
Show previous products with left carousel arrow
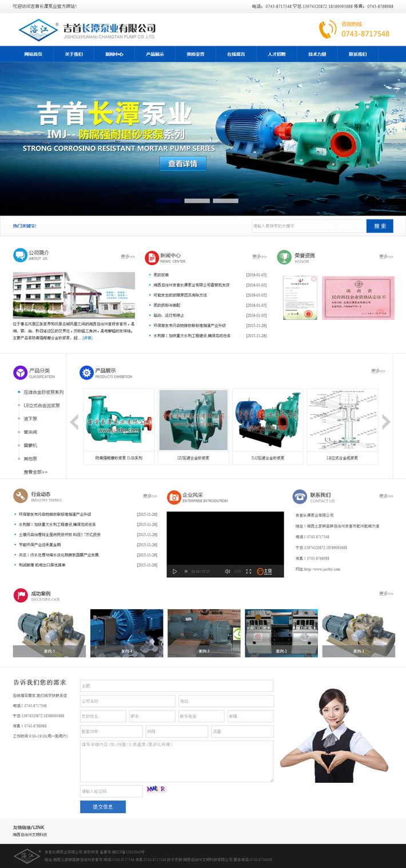(74, 422)
